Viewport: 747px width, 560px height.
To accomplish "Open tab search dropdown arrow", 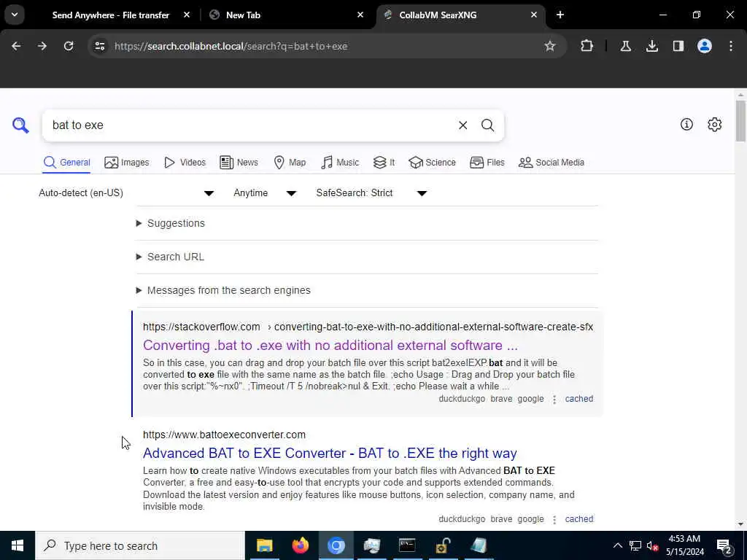I will point(15,15).
